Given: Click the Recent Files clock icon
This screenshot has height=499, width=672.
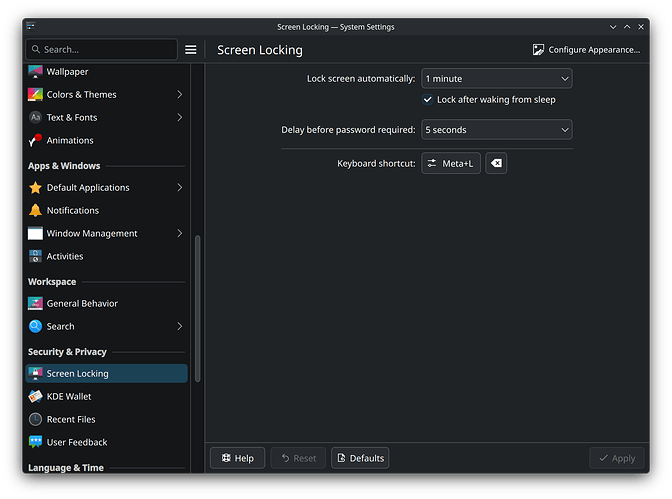Looking at the screenshot, I should click(x=35, y=419).
